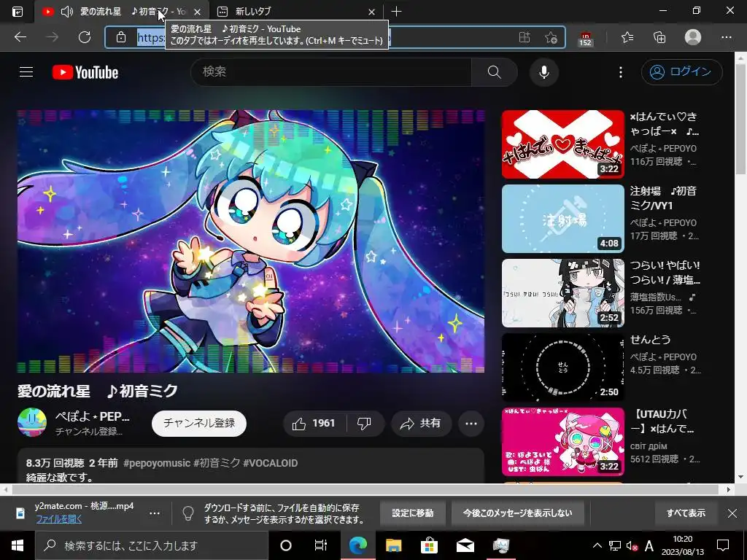Screen dimensions: 747x560
Task: Open the せんとう 2:50 video thumbnail
Action: pos(562,367)
